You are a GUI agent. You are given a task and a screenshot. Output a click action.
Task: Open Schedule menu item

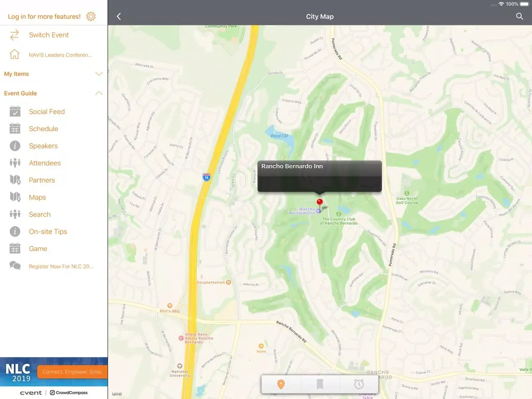[44, 129]
